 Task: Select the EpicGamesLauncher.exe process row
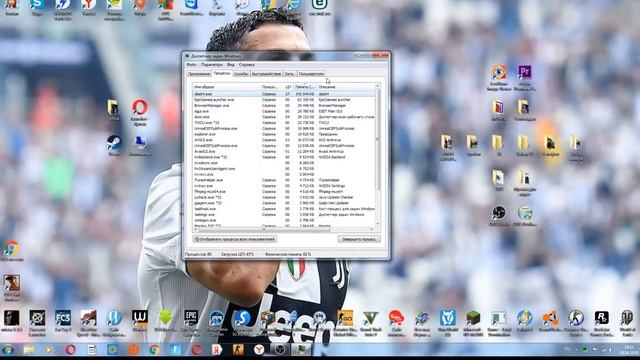click(284, 100)
